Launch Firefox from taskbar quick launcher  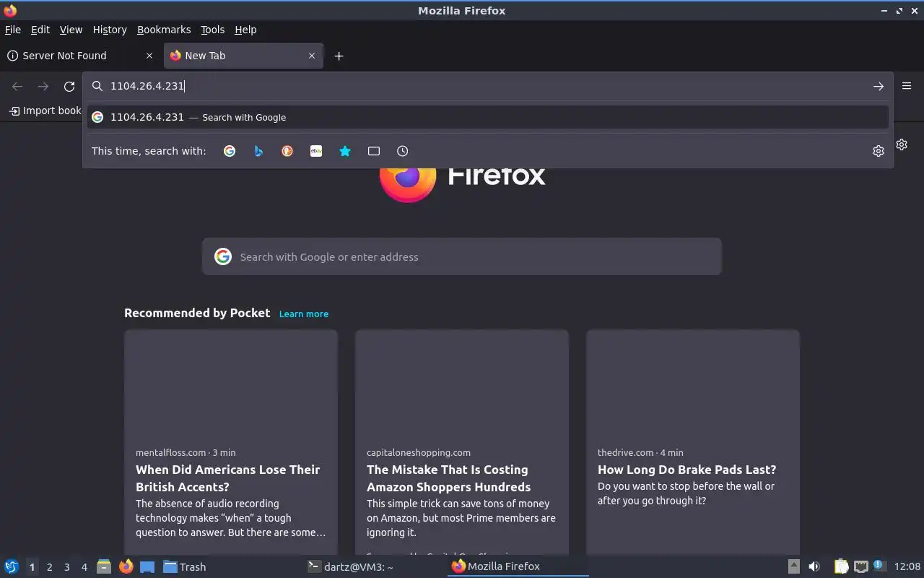126,566
